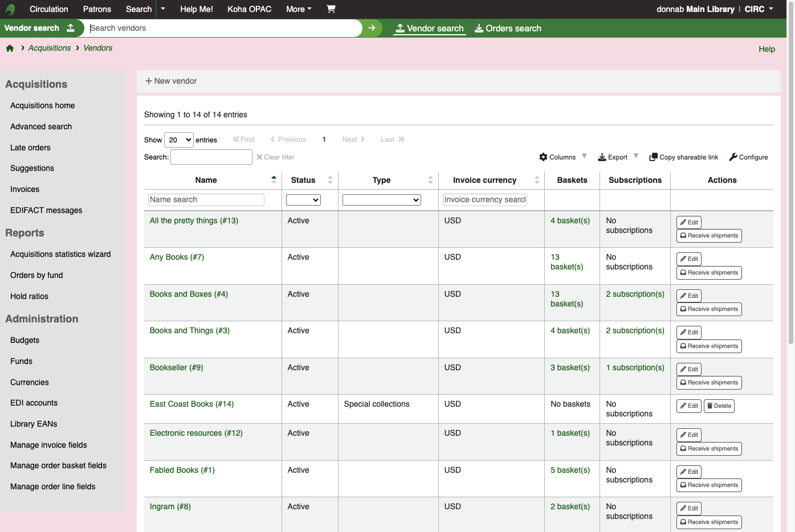
Task: Open Books and Boxes vendor link
Action: 189,294
